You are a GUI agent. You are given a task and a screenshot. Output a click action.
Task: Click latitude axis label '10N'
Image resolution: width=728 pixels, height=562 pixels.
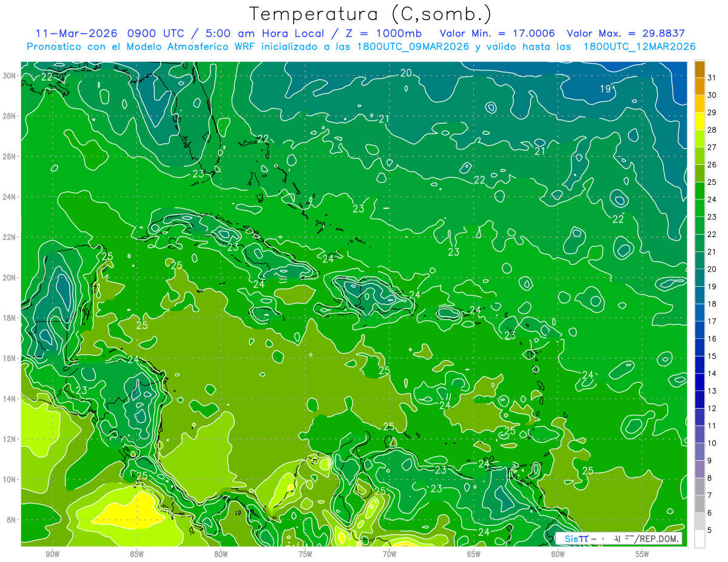tap(10, 480)
